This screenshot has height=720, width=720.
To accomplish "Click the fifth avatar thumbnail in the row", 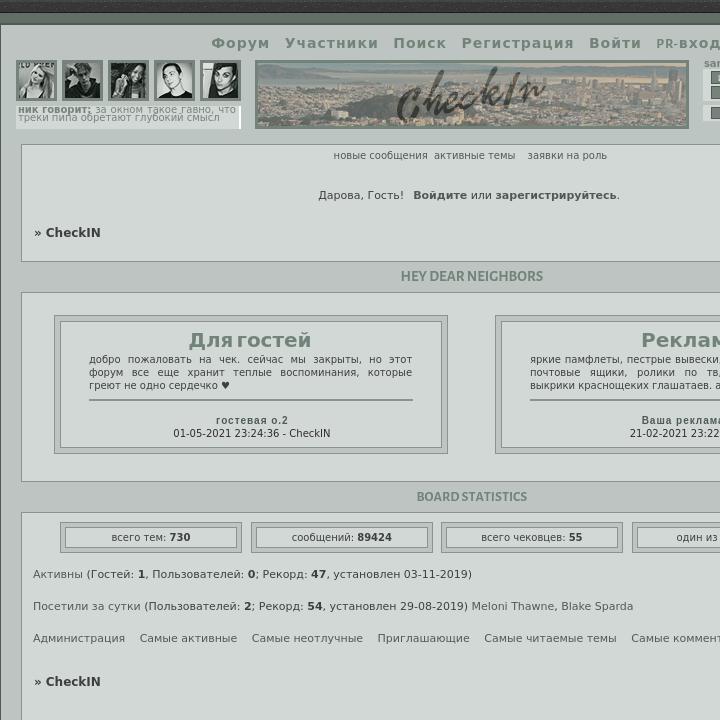I will 220,81.
